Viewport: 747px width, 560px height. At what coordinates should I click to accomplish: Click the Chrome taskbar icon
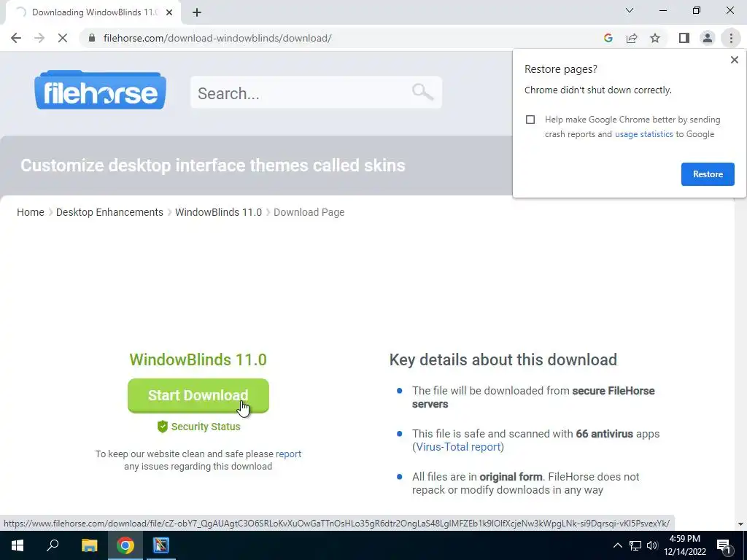point(125,545)
